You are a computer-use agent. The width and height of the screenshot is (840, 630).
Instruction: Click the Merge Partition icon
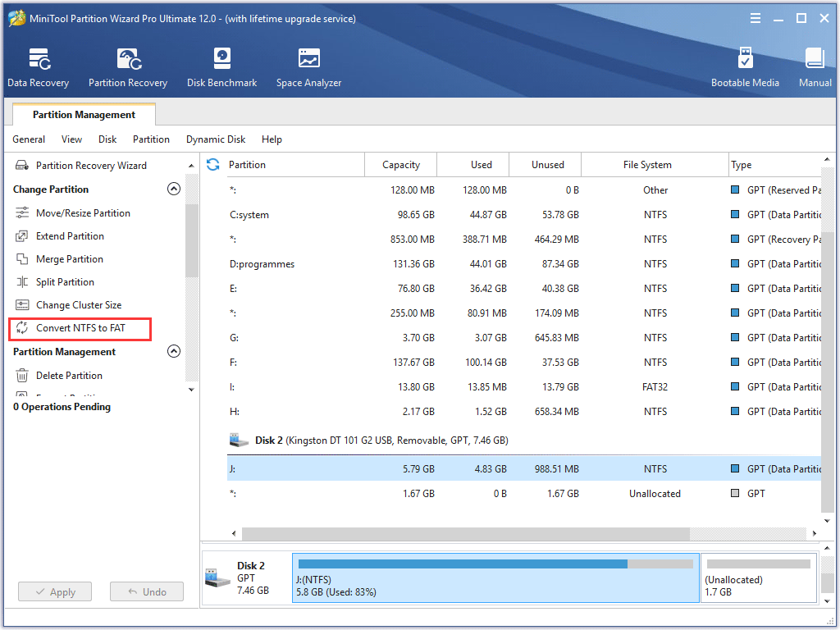click(22, 258)
